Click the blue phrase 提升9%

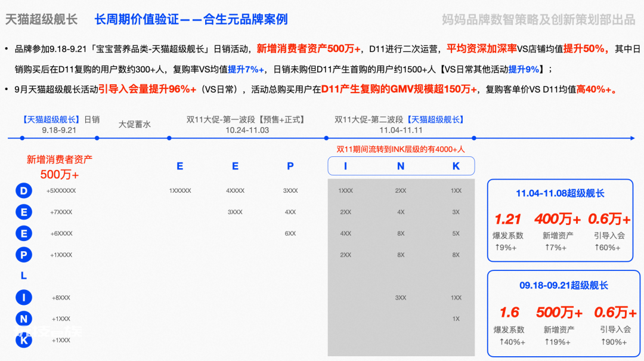coord(524,69)
